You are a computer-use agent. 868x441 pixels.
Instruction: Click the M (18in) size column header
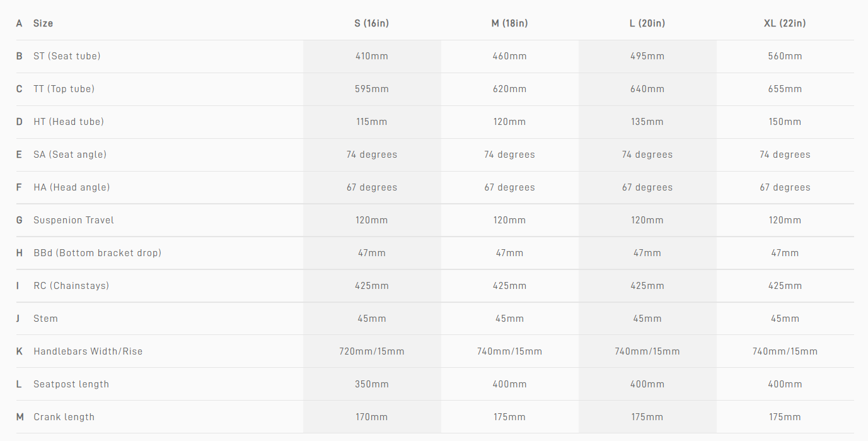tap(509, 23)
